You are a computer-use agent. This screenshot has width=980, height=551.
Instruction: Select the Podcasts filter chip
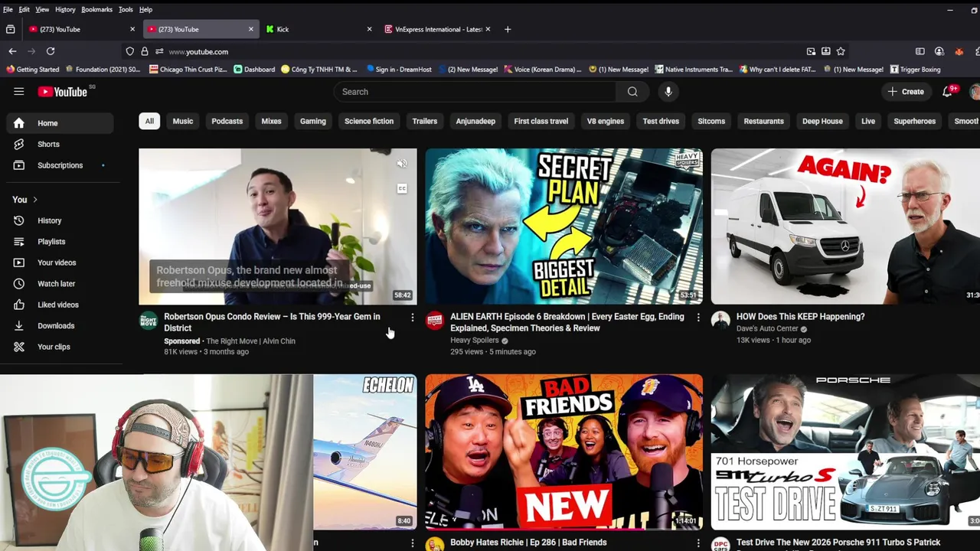click(227, 121)
